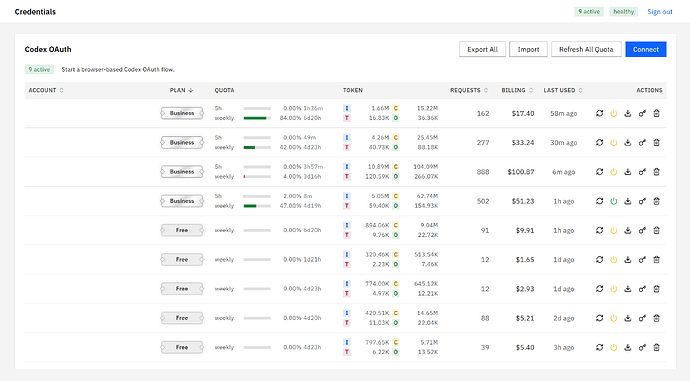Refresh quota for the $1.65 account row

click(x=599, y=260)
